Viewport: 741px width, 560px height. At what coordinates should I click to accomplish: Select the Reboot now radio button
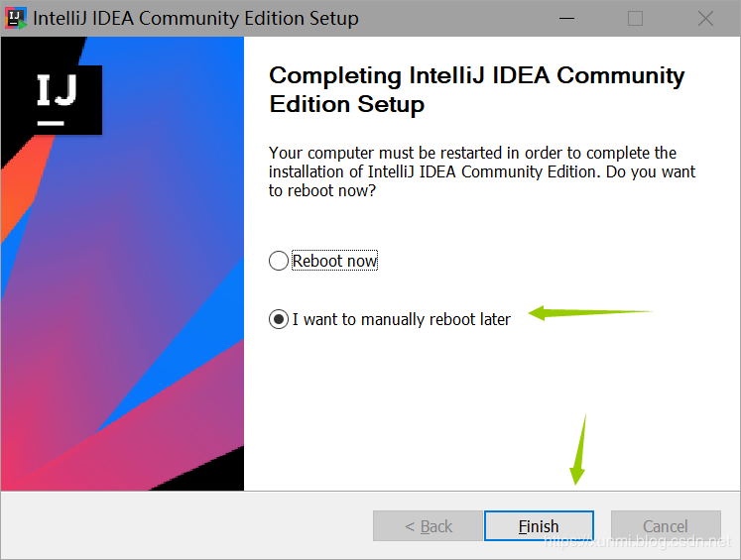coord(279,261)
